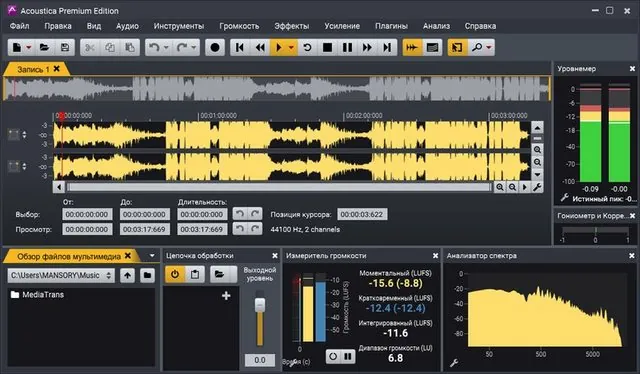This screenshot has width=640, height=374.
Task: Toggle processing chain power button
Action: point(175,274)
